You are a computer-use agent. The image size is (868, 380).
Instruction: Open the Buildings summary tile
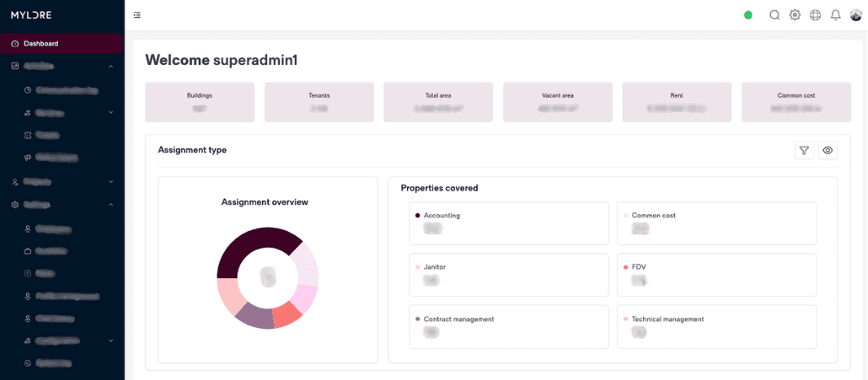pos(199,102)
